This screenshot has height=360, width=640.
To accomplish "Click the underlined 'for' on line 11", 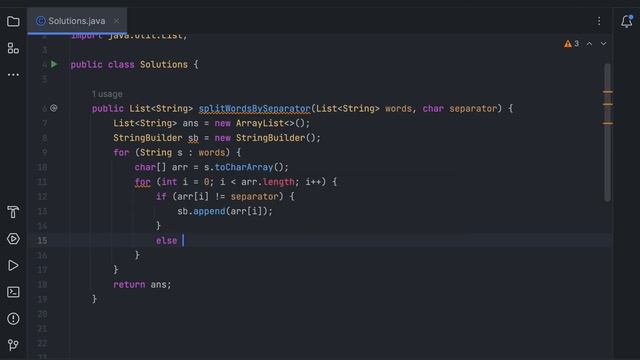I will point(142,182).
